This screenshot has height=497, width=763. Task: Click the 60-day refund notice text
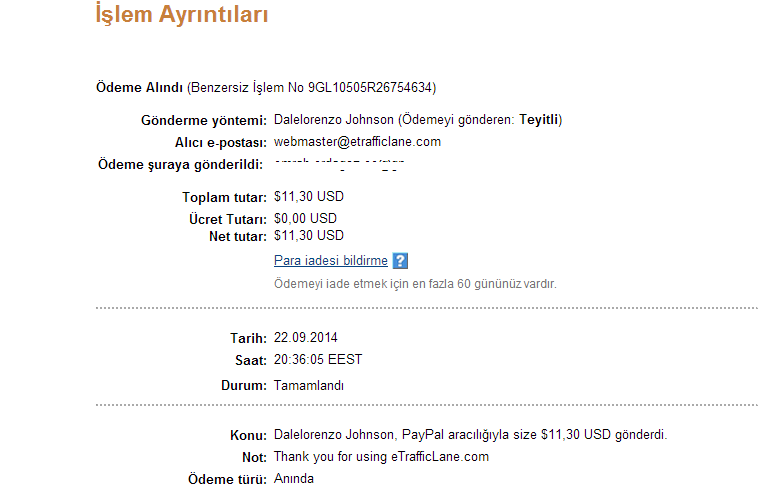[x=415, y=284]
